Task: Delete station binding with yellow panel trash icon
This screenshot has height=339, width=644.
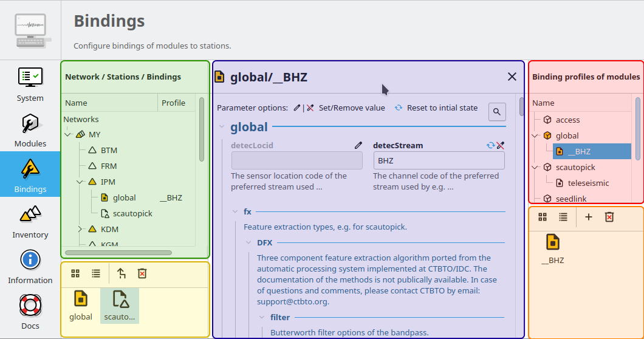Action: pos(142,273)
